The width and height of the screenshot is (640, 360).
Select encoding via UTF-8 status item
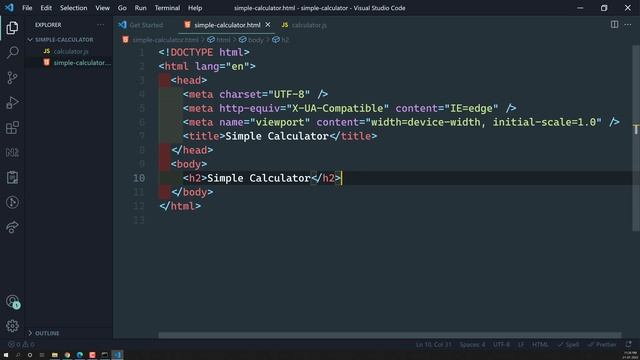[x=501, y=344]
